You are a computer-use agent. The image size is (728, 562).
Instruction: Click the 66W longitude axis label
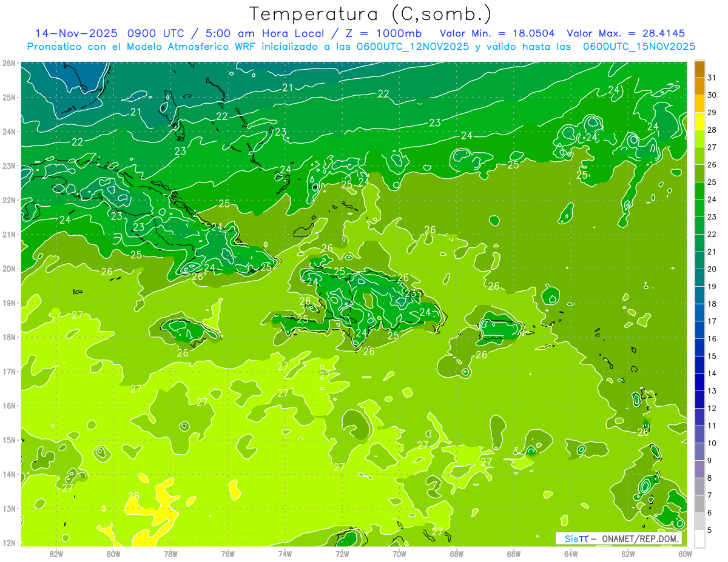(513, 554)
